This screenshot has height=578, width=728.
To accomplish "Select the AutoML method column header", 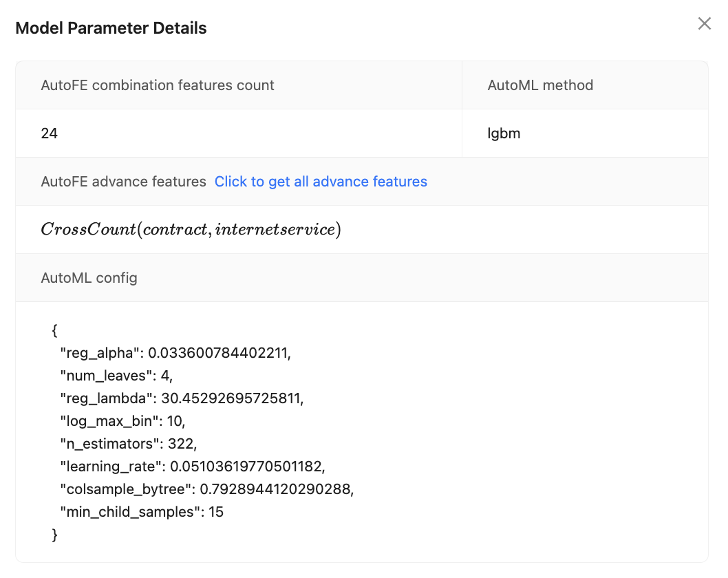I will click(x=540, y=85).
